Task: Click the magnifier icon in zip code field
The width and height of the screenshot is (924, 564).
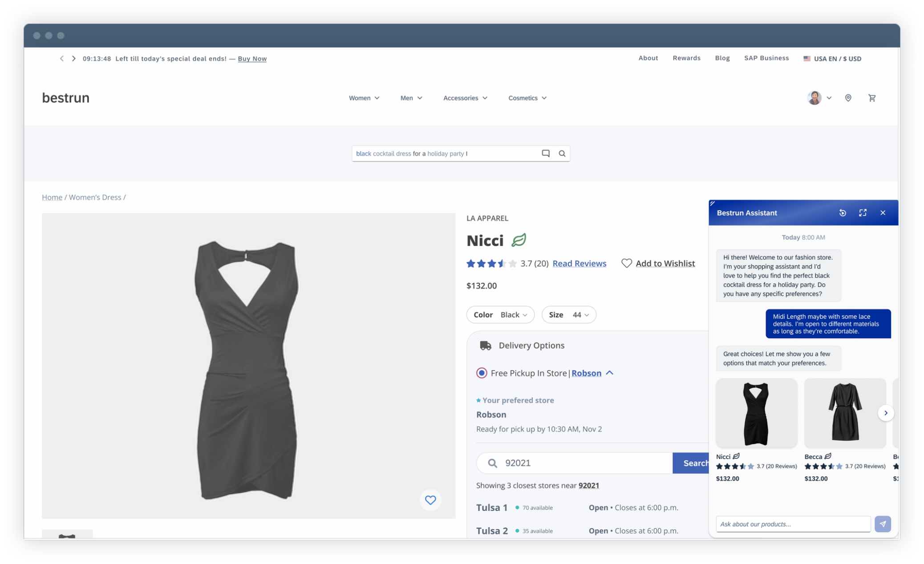Action: 492,463
